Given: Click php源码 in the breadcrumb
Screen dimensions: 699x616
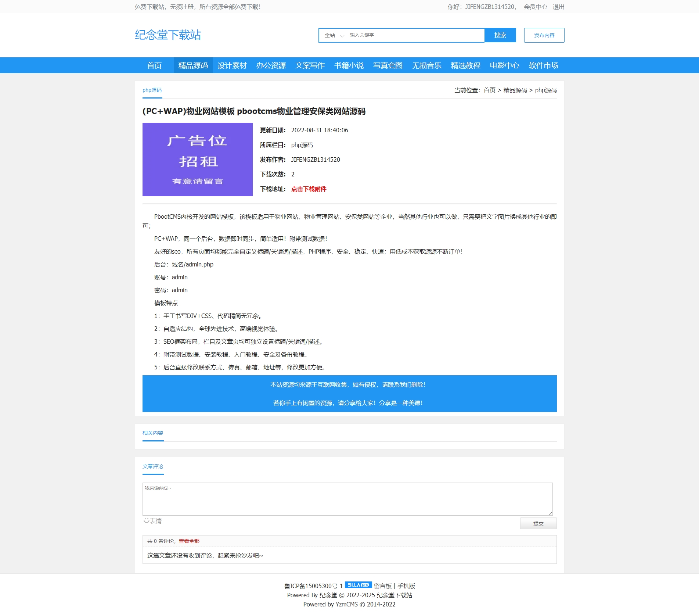Looking at the screenshot, I should [x=546, y=90].
